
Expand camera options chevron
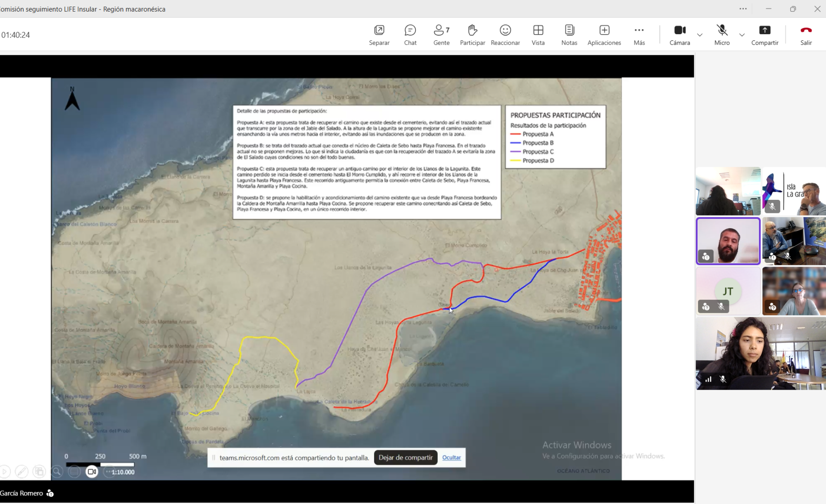tap(700, 35)
